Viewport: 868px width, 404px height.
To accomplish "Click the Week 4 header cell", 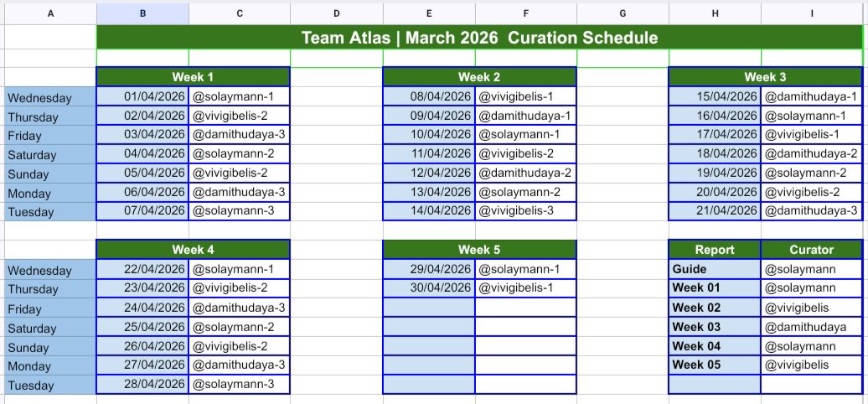I will pos(193,250).
